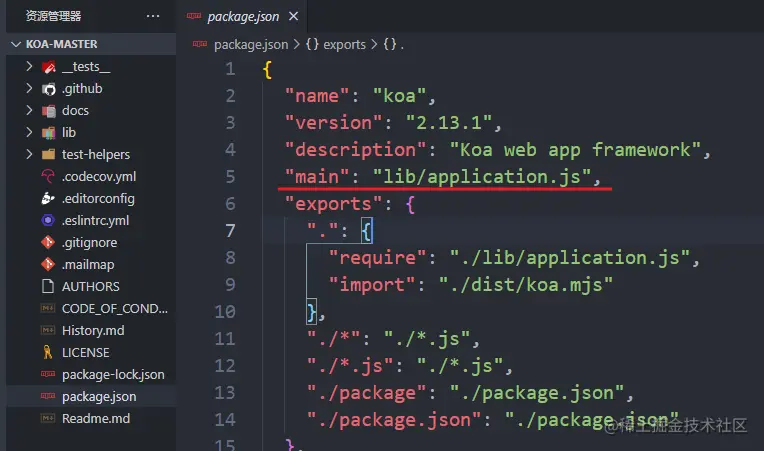Click the "./package.json" key on line 14
The height and width of the screenshot is (451, 764).
point(394,419)
